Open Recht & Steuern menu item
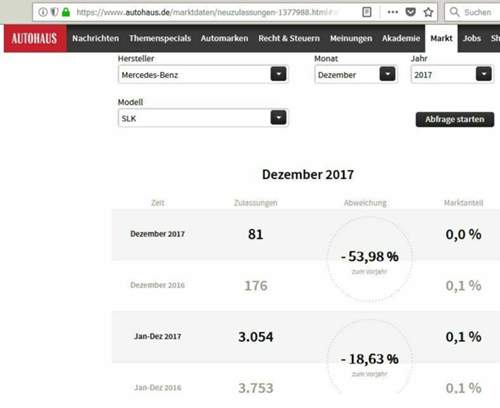500x408 pixels. click(289, 38)
